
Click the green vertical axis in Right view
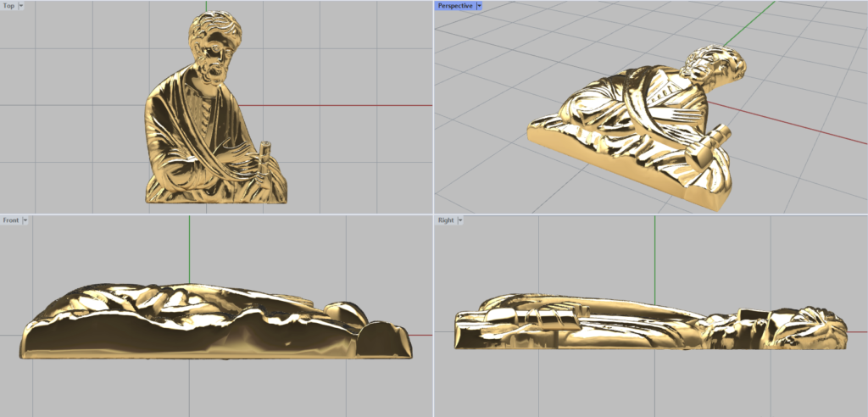pos(655,254)
